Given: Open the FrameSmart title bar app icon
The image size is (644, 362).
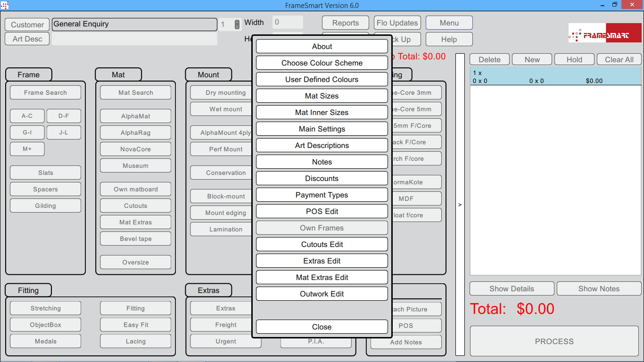Looking at the screenshot, I should coord(5,5).
